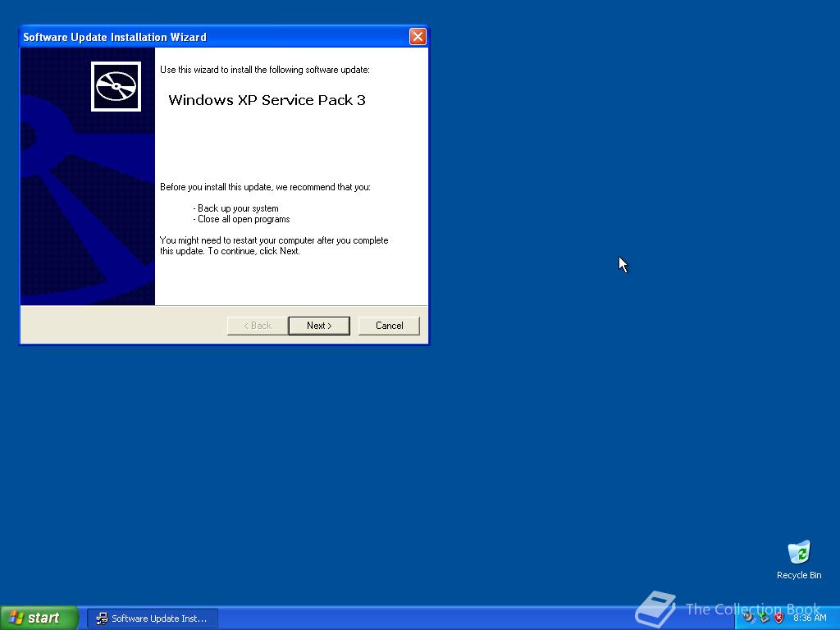Select Software Update Inst... taskbar button

click(152, 619)
